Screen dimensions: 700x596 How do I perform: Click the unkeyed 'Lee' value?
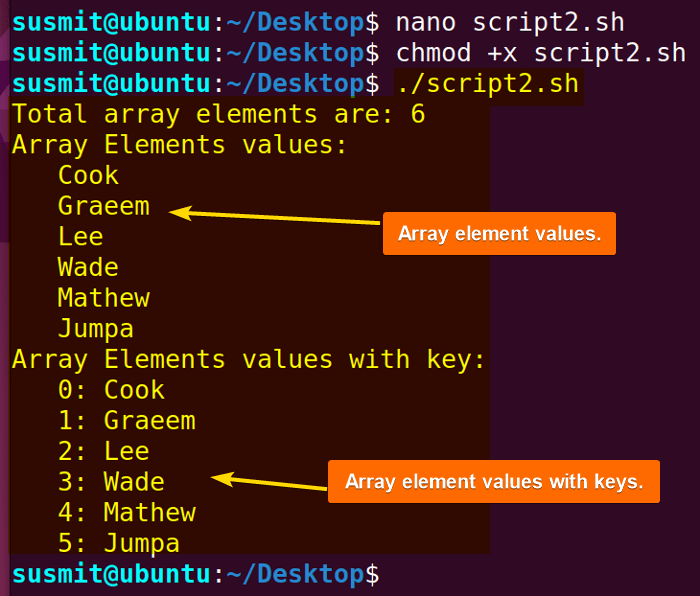pyautogui.click(x=80, y=236)
